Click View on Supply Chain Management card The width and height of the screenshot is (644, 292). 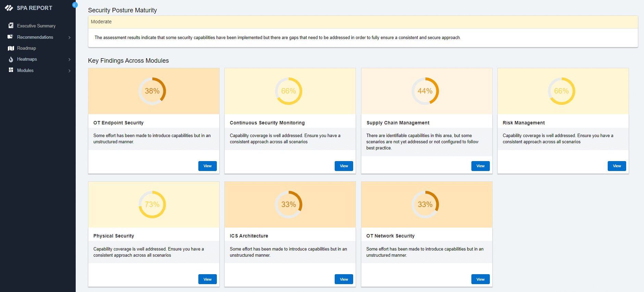click(480, 166)
